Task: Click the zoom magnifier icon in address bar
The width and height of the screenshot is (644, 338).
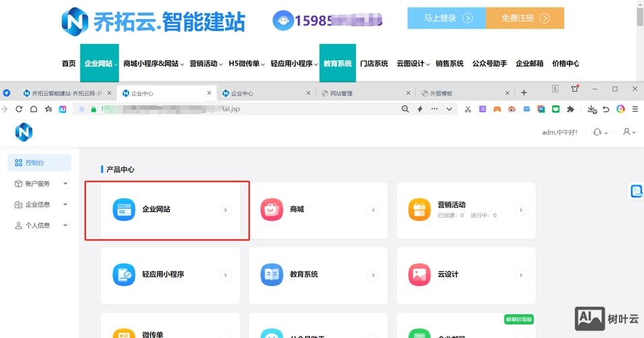Action: click(x=405, y=109)
